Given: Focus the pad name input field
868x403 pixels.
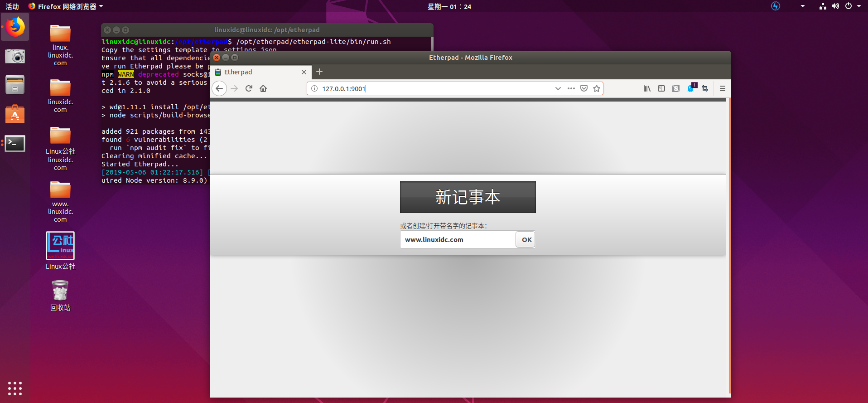Looking at the screenshot, I should coord(458,239).
